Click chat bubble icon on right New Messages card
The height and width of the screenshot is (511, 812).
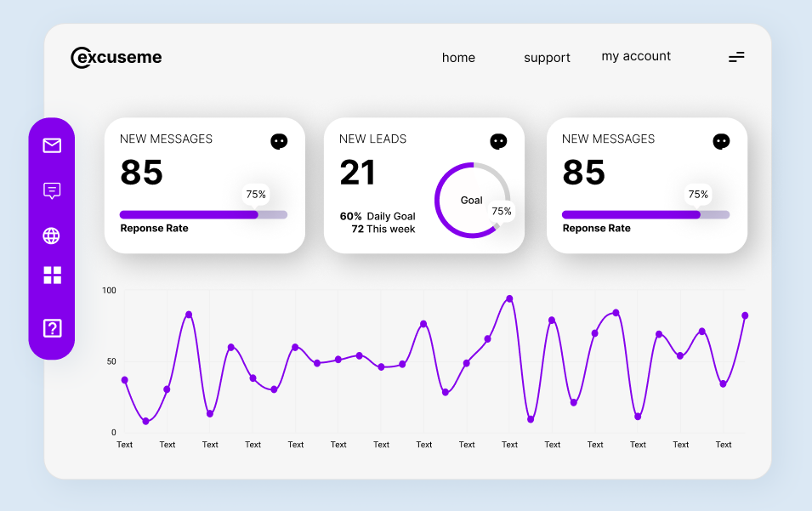pyautogui.click(x=721, y=142)
